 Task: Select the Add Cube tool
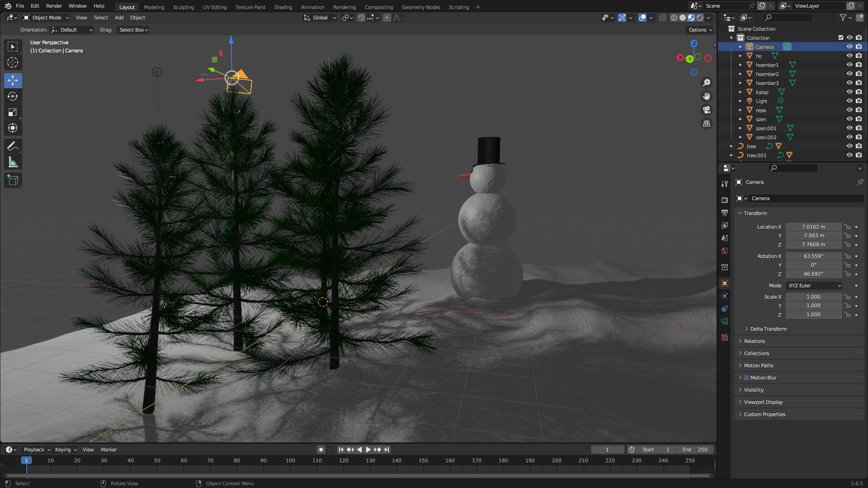[x=13, y=180]
